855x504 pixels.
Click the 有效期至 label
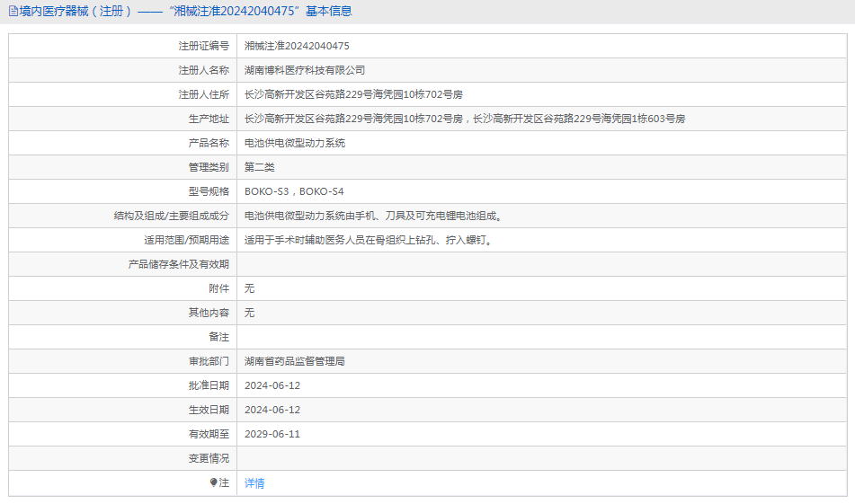(x=209, y=434)
